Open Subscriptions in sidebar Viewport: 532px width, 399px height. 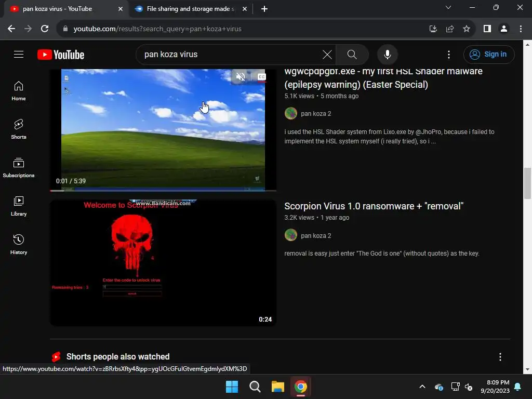point(19,168)
